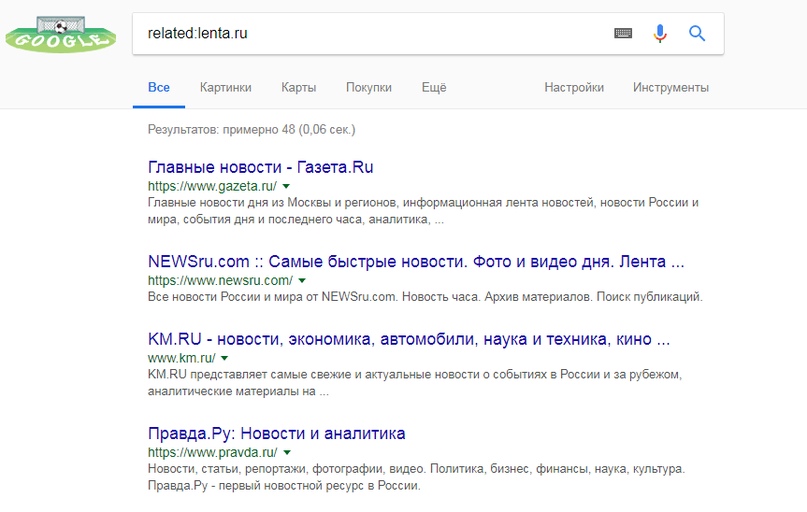
Task: Switch to the Карты tab
Action: pyautogui.click(x=299, y=87)
